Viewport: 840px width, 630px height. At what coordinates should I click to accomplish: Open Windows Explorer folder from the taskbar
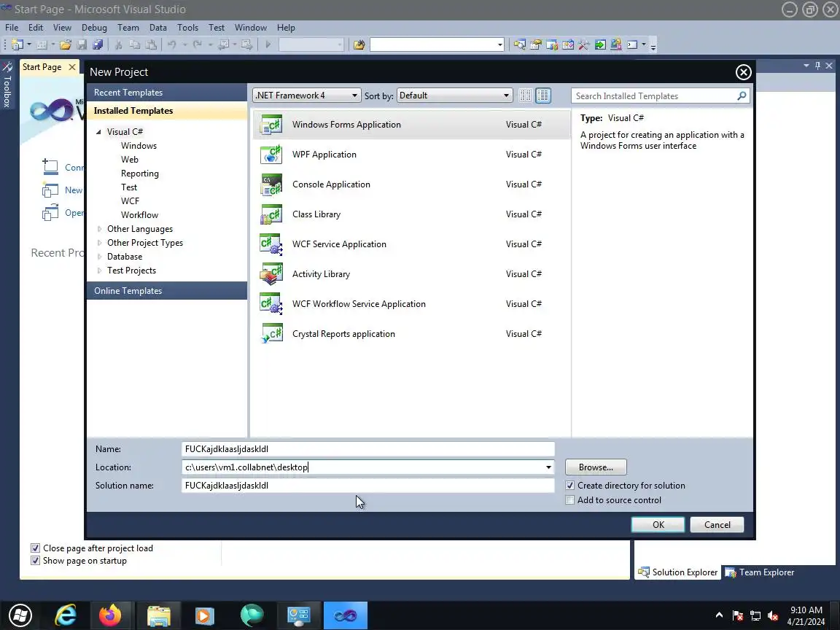pos(158,615)
